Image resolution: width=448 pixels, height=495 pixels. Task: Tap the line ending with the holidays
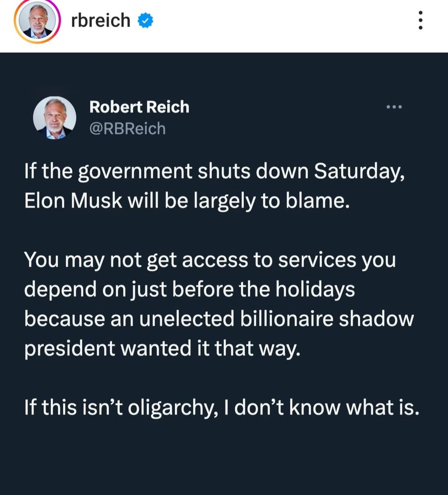click(189, 290)
